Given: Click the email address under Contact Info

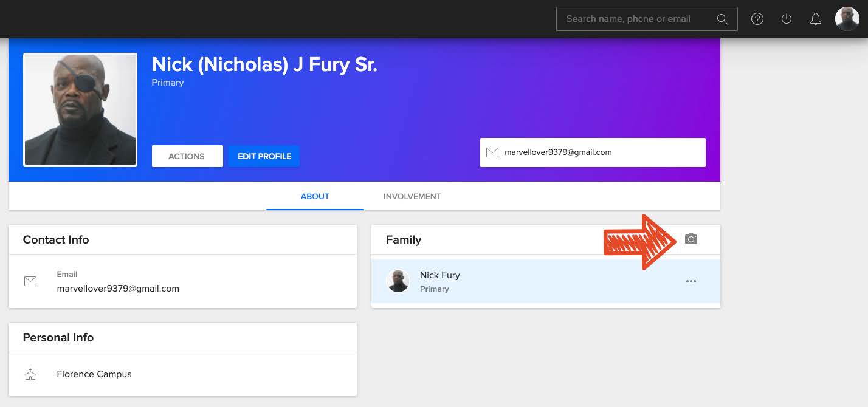Looking at the screenshot, I should click(x=118, y=289).
